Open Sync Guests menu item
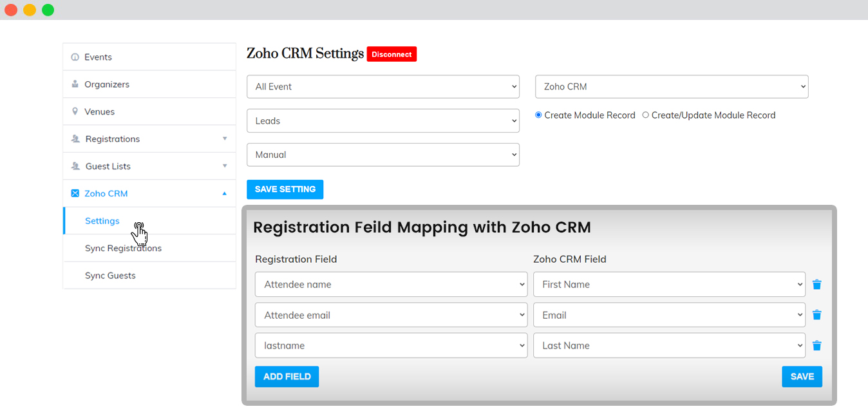The height and width of the screenshot is (409, 868). click(x=110, y=276)
